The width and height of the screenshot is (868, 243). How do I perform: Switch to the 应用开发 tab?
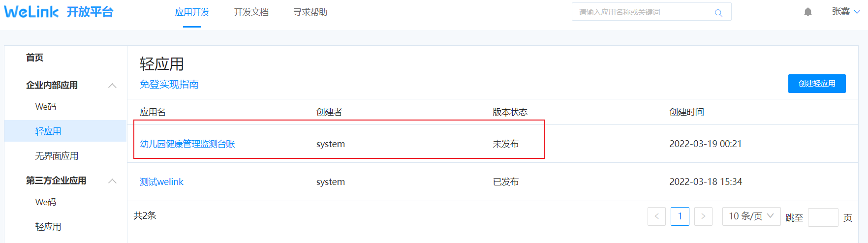click(192, 12)
